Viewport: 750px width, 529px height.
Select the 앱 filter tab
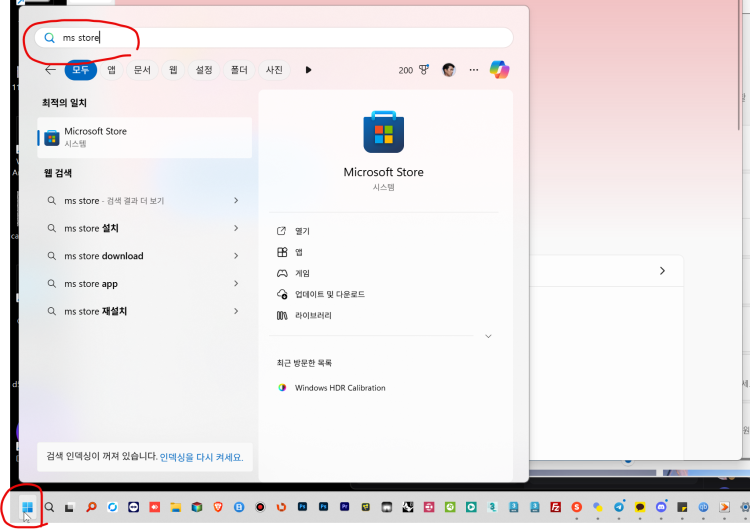click(111, 70)
